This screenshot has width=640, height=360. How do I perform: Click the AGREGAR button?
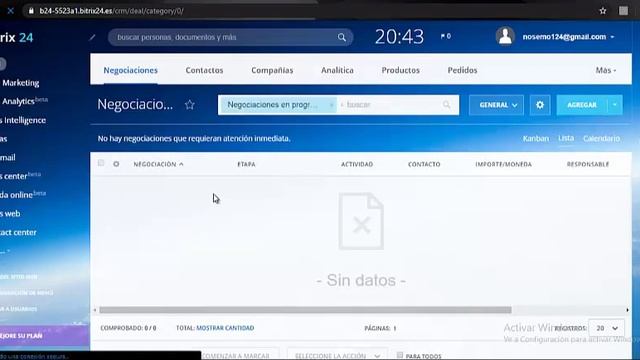point(582,105)
